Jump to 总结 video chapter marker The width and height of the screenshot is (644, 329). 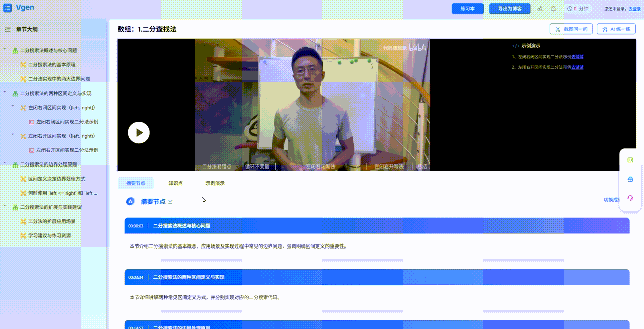pos(422,166)
